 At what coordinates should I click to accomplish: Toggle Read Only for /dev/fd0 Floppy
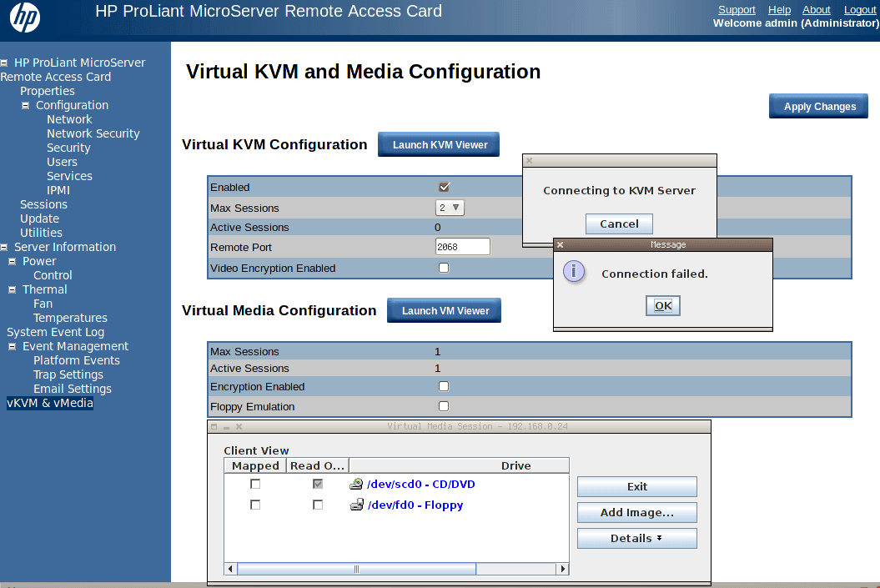coord(318,505)
